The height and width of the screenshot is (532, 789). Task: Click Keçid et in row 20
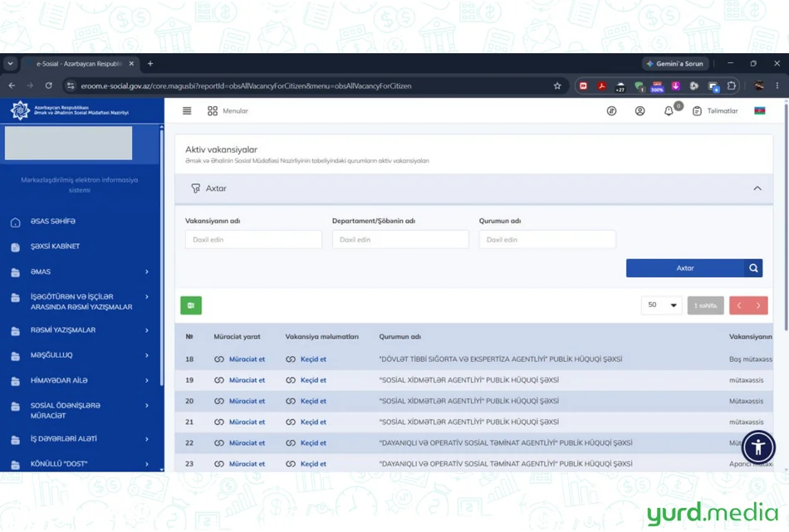pos(306,401)
